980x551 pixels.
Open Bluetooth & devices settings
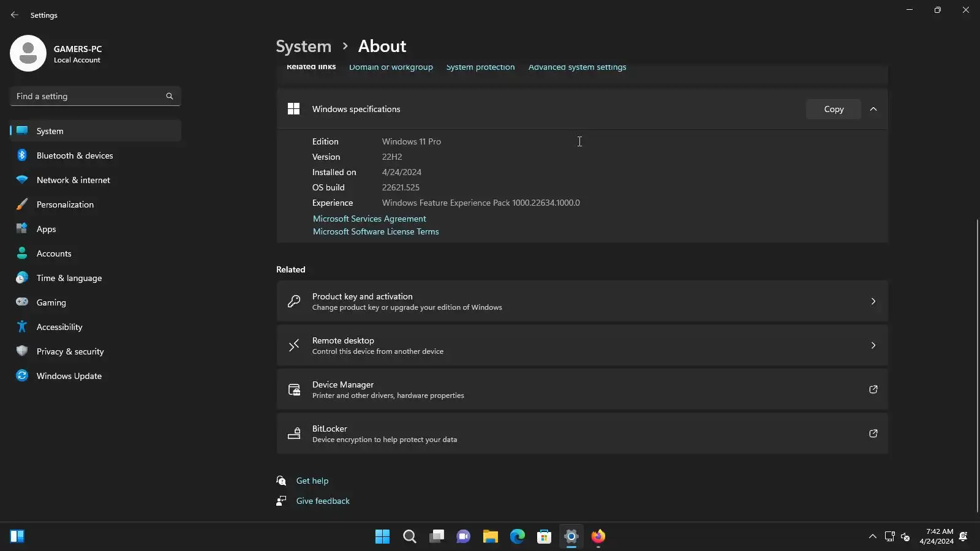pos(96,156)
